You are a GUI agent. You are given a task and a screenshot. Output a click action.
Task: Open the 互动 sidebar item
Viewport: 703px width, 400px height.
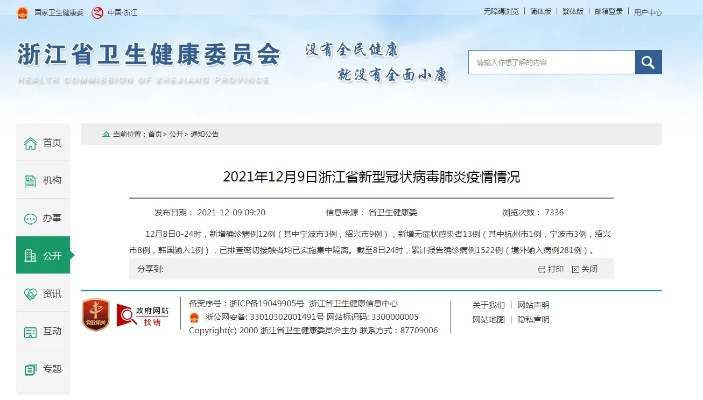[43, 331]
